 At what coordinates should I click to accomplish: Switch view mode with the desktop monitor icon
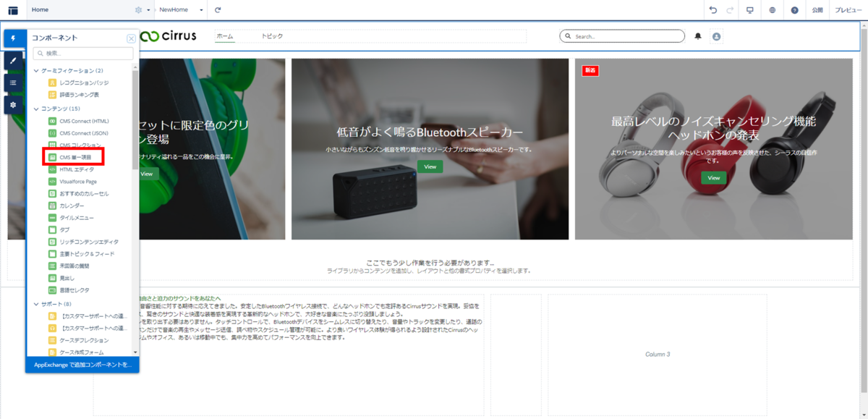750,10
